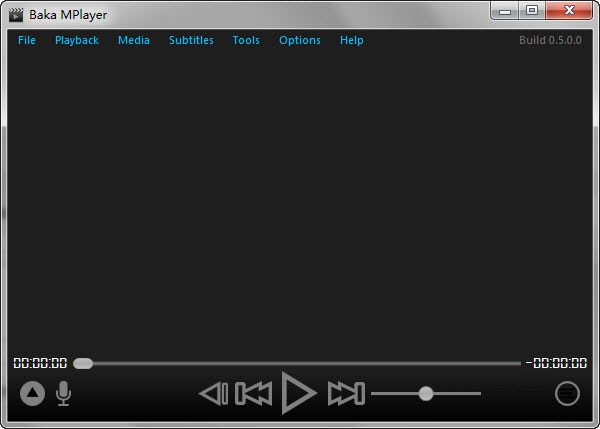Screen dimensions: 600x429
Task: Click the Baka MPlayer clapperboard title icon
Action: [x=16, y=15]
